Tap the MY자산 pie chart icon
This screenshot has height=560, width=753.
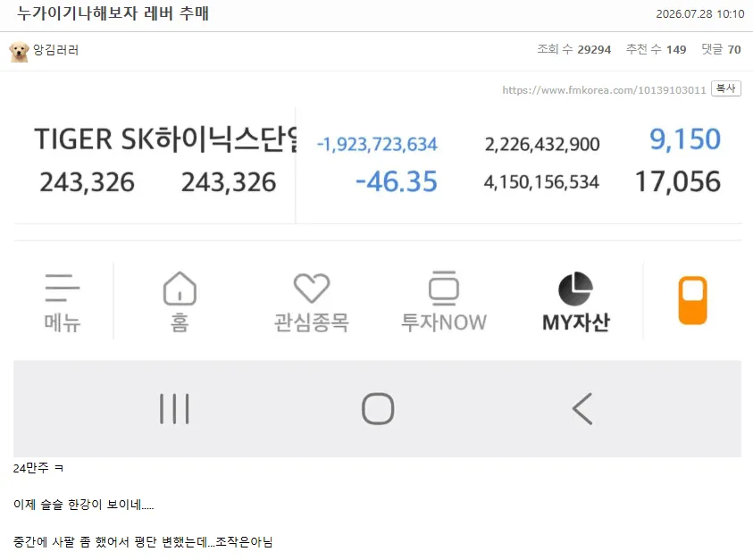point(575,288)
